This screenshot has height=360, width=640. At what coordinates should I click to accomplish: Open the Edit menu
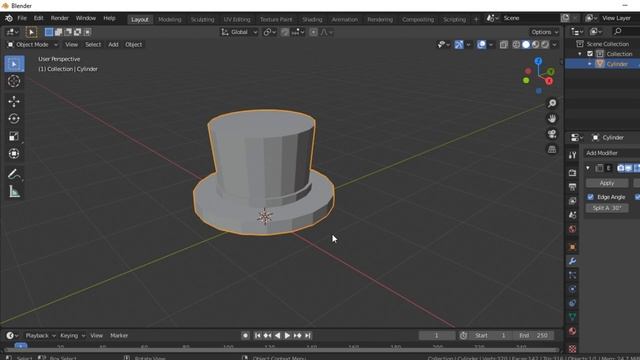(38, 18)
